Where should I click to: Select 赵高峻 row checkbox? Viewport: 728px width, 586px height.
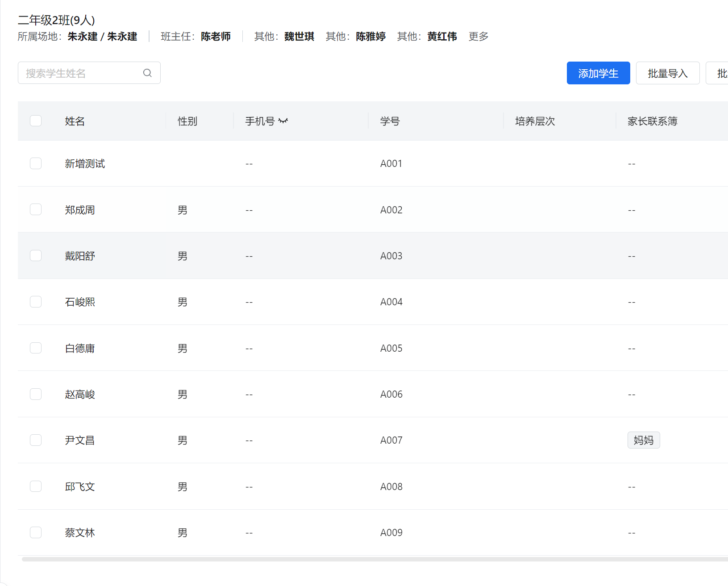pyautogui.click(x=36, y=394)
